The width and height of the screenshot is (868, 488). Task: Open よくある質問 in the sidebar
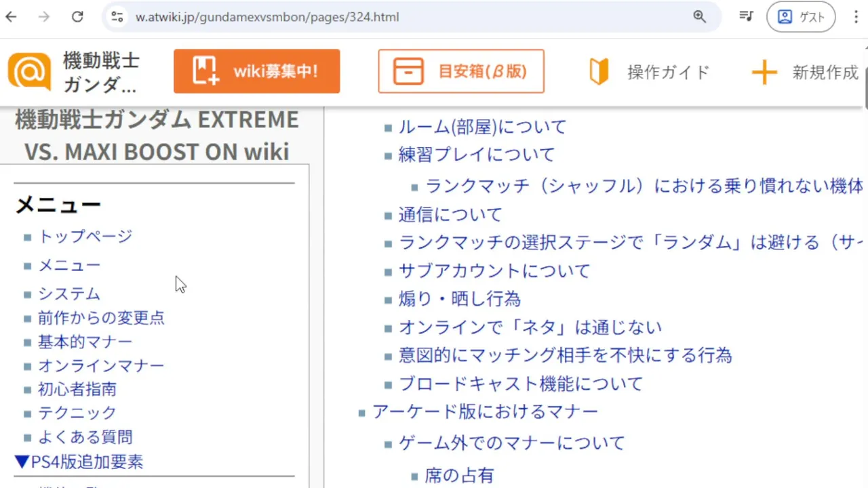[85, 436]
